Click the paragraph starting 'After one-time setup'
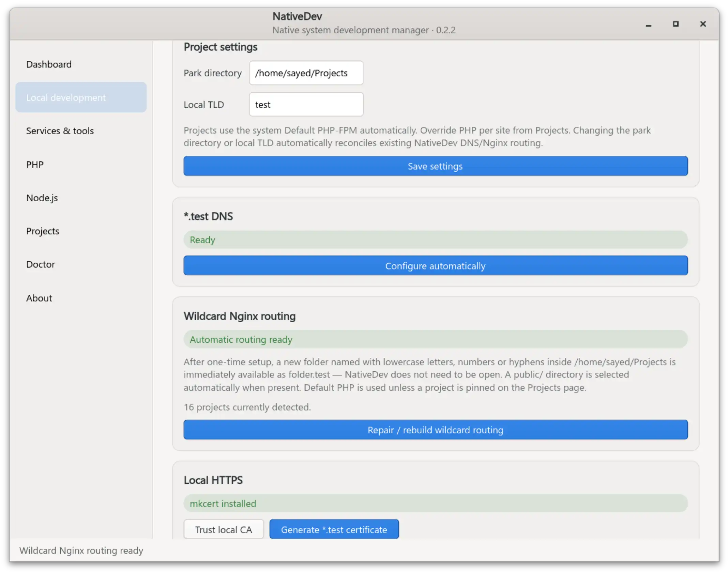This screenshot has width=728, height=573. pyautogui.click(x=430, y=374)
